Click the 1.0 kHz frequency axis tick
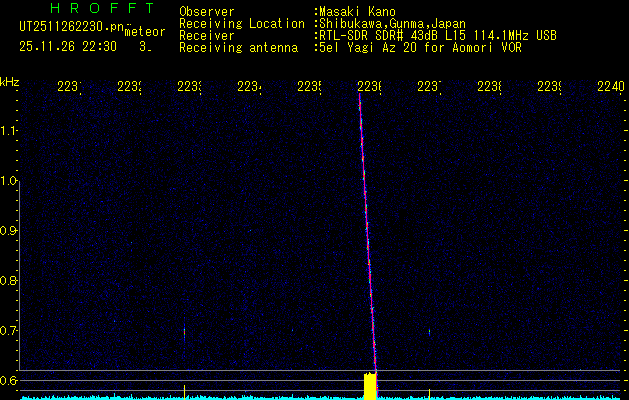629x400 pixels. (9, 181)
